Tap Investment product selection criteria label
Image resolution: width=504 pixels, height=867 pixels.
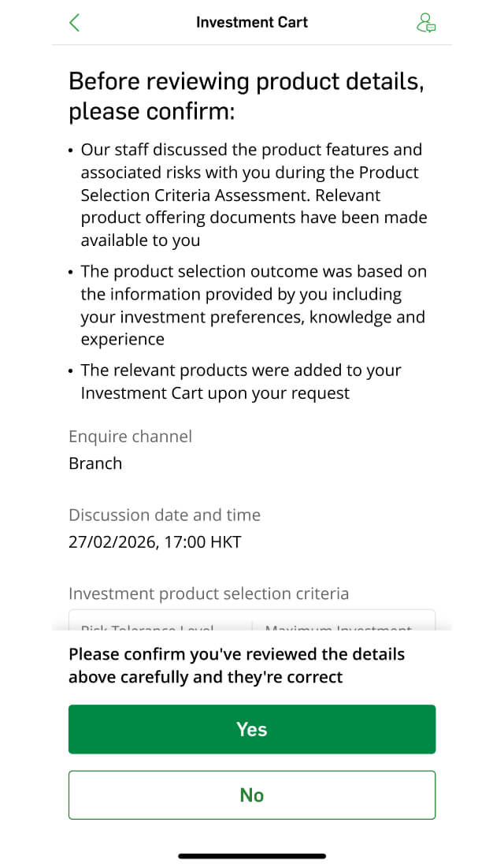pyautogui.click(x=209, y=594)
